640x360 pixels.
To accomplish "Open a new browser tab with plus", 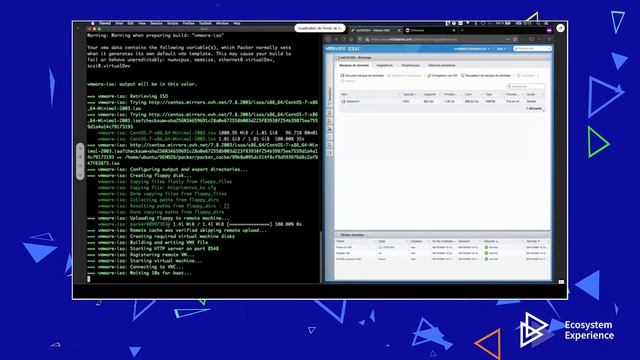I will 462,30.
